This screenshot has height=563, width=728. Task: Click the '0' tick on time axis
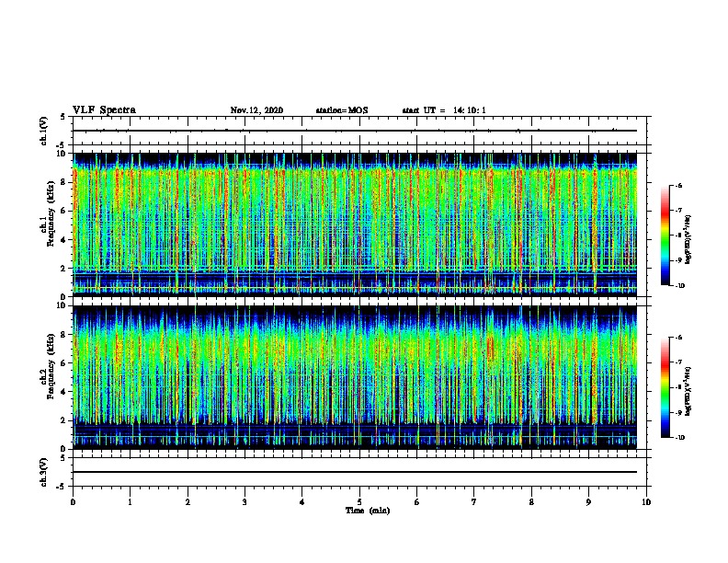pyautogui.click(x=73, y=501)
